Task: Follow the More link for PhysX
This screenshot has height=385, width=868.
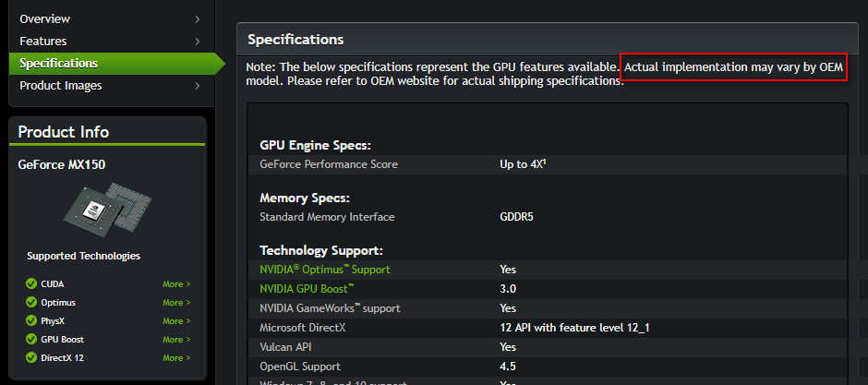Action: tap(176, 321)
